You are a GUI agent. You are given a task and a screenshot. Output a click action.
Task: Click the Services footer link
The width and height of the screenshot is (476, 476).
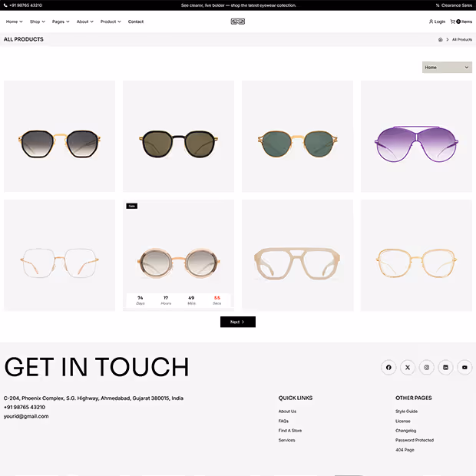[286, 440]
